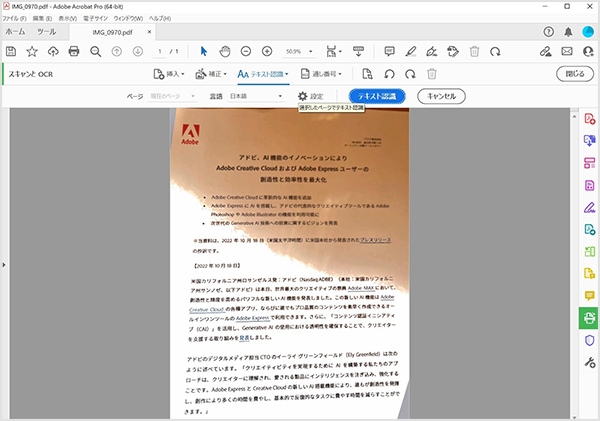
Task: Open the notification bell
Action: 569,32
